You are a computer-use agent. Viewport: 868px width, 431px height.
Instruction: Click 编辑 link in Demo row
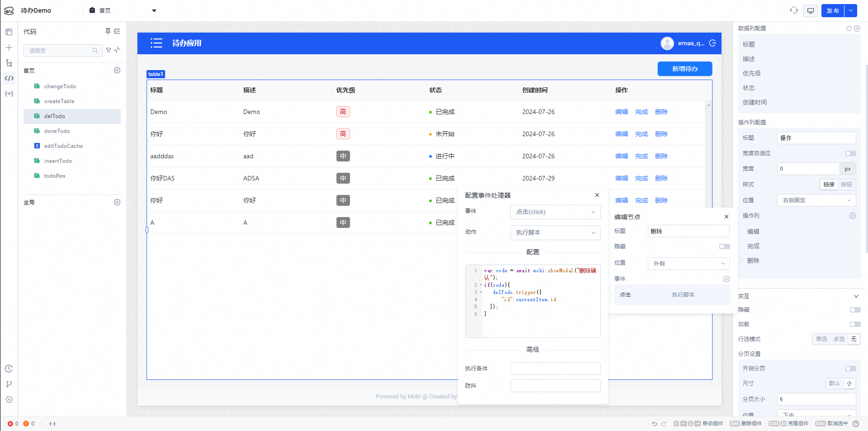click(622, 112)
